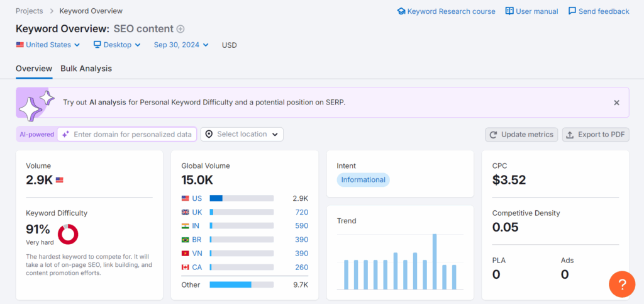Click the Vietnam flag in Global Volume
Screen dimensions: 644x304
[x=186, y=254]
